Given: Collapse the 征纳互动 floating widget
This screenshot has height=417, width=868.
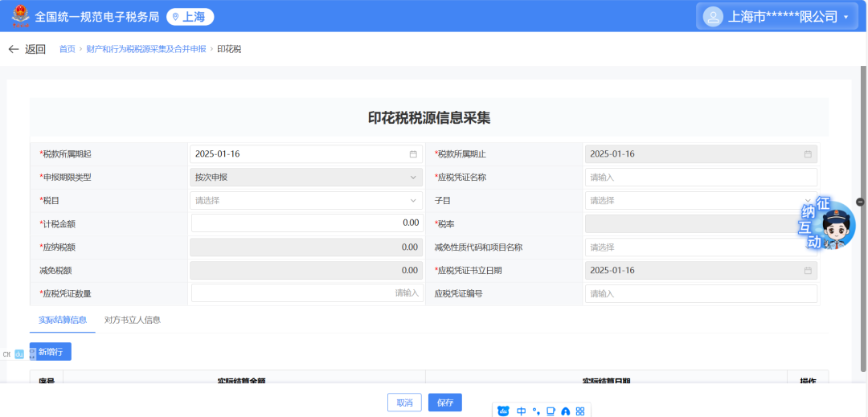Looking at the screenshot, I should pyautogui.click(x=860, y=202).
